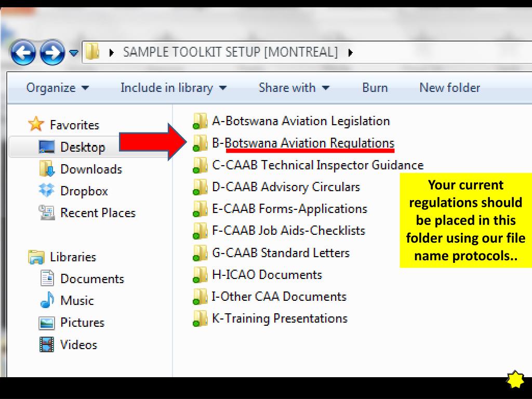The image size is (532, 399).
Task: Click folder icon for C-CAAB Technical Inspector Guidance
Action: click(x=200, y=165)
